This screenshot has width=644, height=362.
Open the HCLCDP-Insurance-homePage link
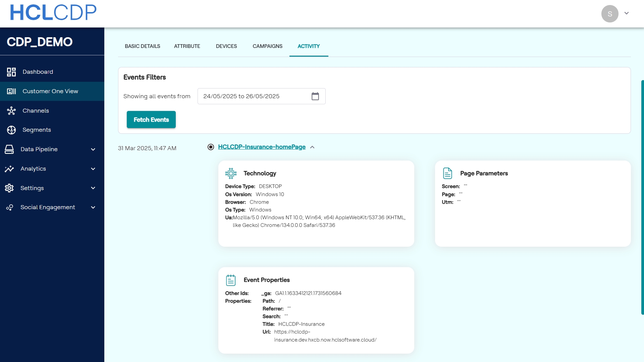click(x=262, y=147)
